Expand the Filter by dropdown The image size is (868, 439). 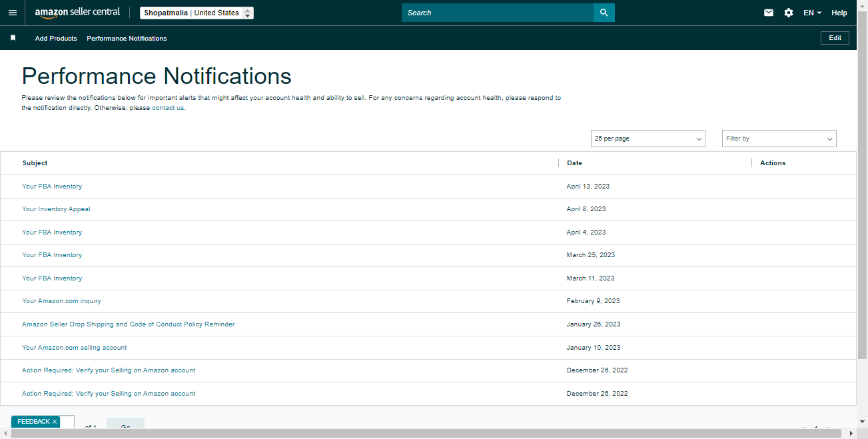point(779,139)
